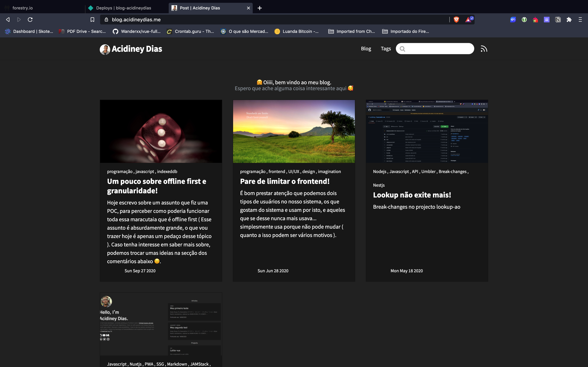Reload the page

pos(30,20)
